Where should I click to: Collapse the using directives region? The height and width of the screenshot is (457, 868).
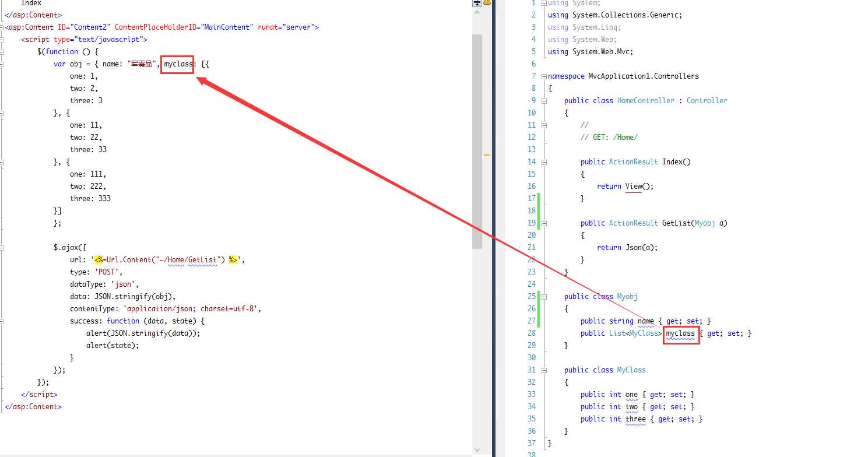[544, 3]
